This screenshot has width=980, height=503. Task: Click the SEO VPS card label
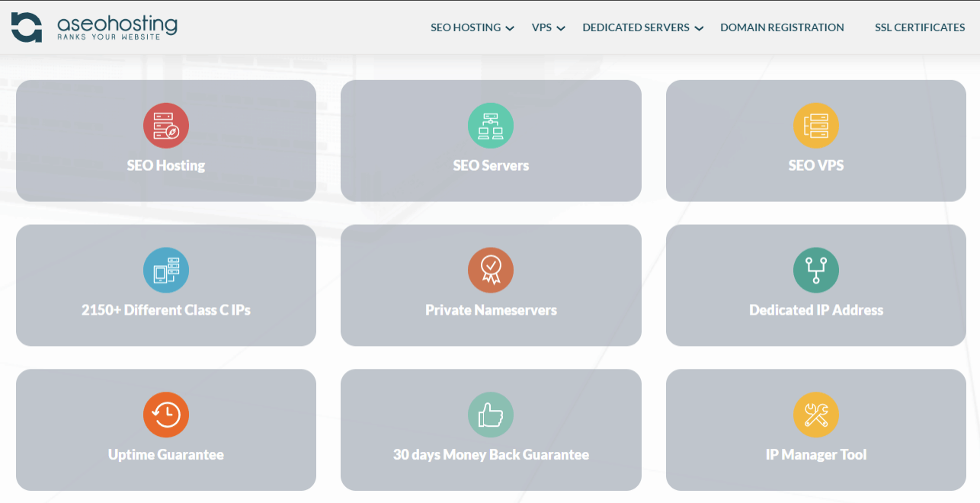point(816,165)
